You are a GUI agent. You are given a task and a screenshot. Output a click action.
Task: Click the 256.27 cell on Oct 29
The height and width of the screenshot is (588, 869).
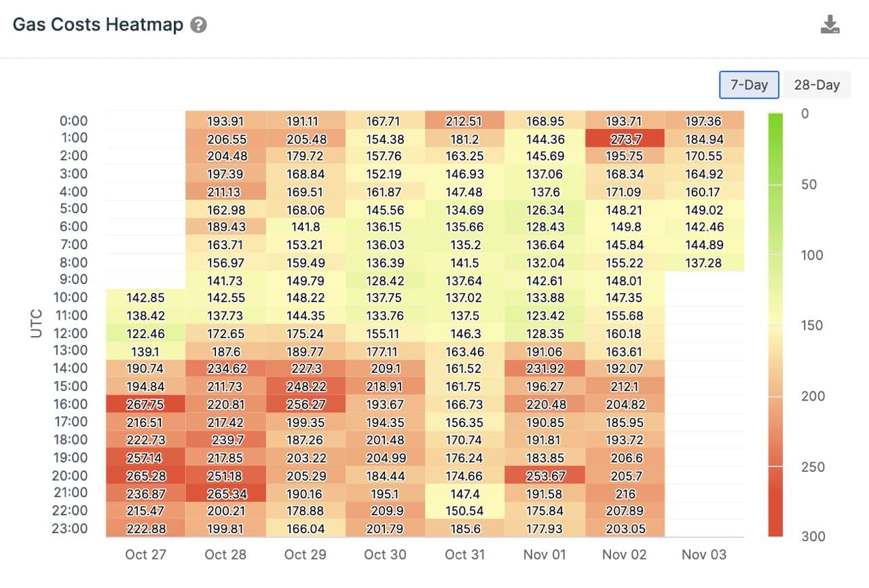point(306,404)
